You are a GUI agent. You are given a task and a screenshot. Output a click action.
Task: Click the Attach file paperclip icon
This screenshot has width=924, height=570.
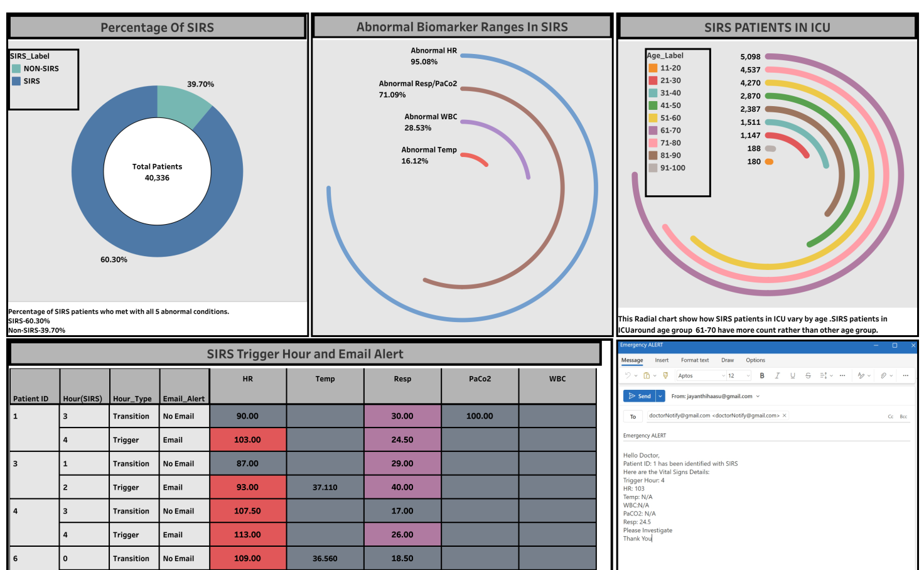tap(883, 375)
